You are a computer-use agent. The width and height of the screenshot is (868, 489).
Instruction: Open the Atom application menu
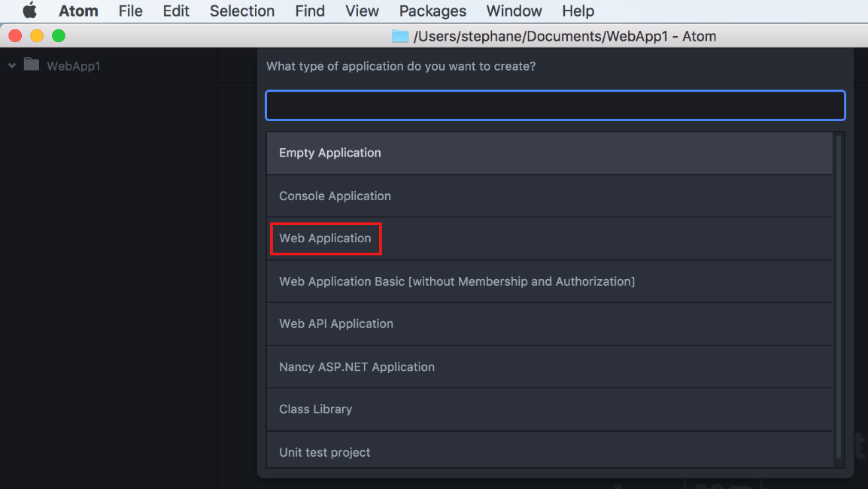pyautogui.click(x=79, y=11)
